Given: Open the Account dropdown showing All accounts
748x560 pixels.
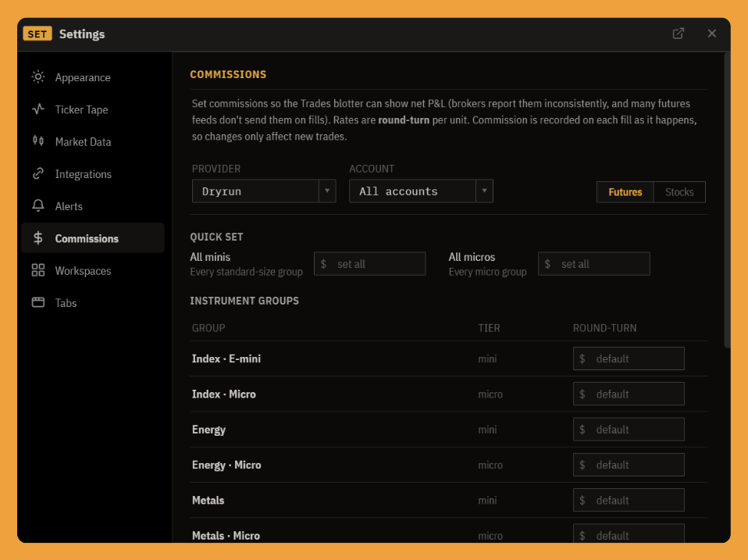Looking at the screenshot, I should 421,191.
